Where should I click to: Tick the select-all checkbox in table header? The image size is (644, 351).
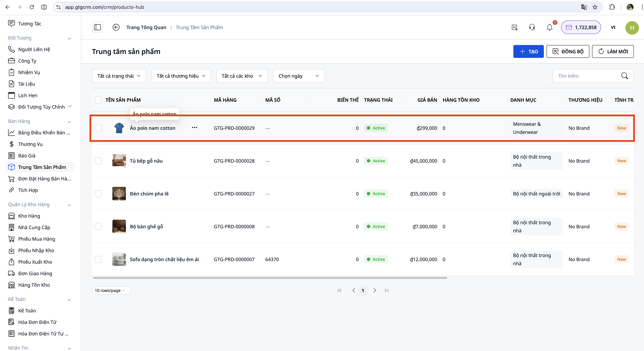pyautogui.click(x=98, y=100)
